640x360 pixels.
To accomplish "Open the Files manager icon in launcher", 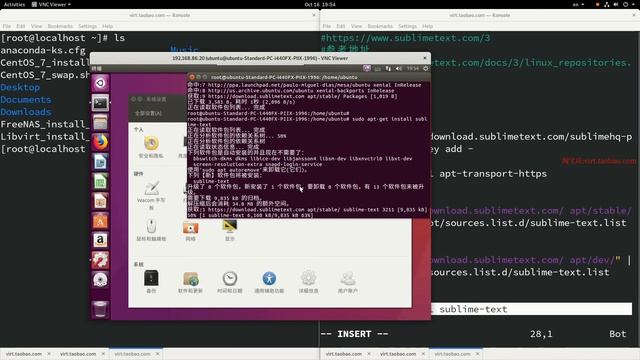I will click(x=100, y=122).
